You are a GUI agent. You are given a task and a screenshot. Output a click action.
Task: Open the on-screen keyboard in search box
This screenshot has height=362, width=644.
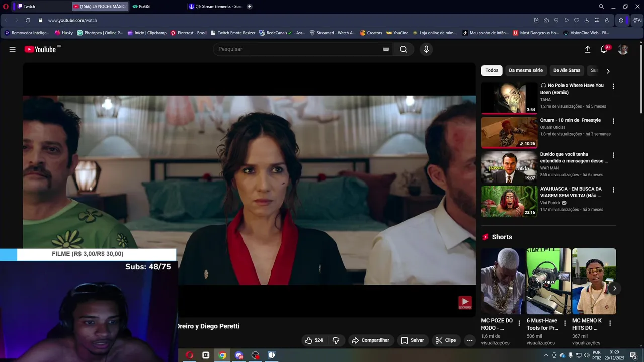click(x=386, y=49)
